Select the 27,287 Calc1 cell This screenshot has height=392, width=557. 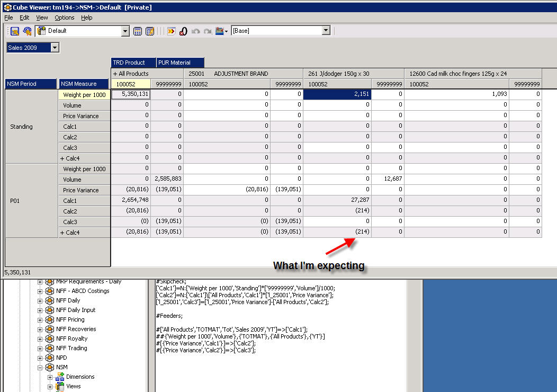(337, 200)
